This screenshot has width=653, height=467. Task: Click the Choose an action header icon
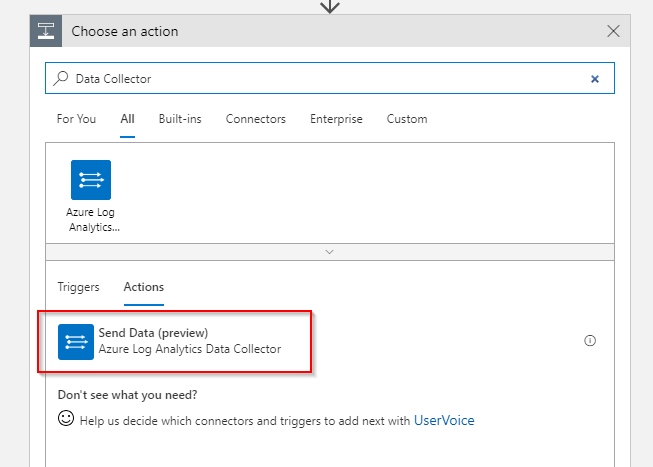click(46, 31)
